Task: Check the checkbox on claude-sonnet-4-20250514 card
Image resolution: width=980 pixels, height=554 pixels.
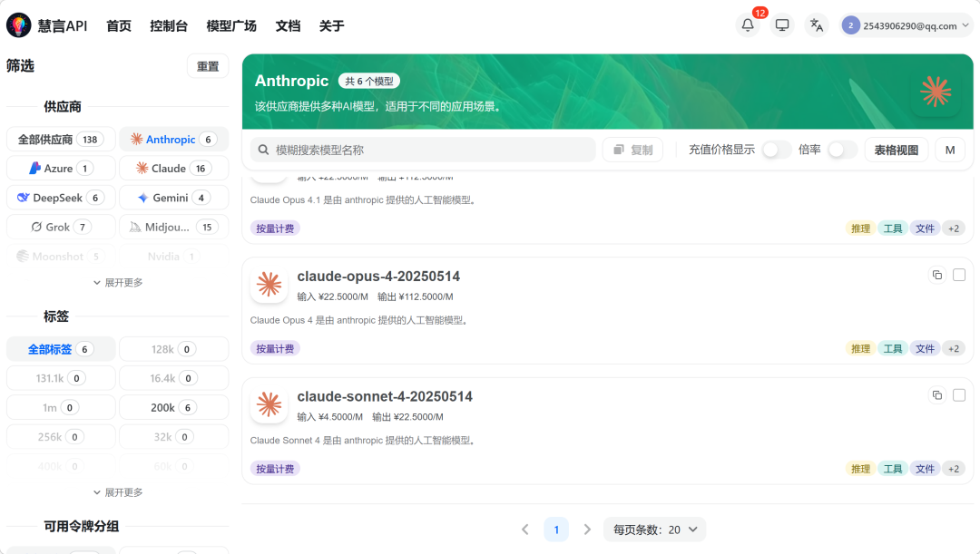Action: pos(959,395)
